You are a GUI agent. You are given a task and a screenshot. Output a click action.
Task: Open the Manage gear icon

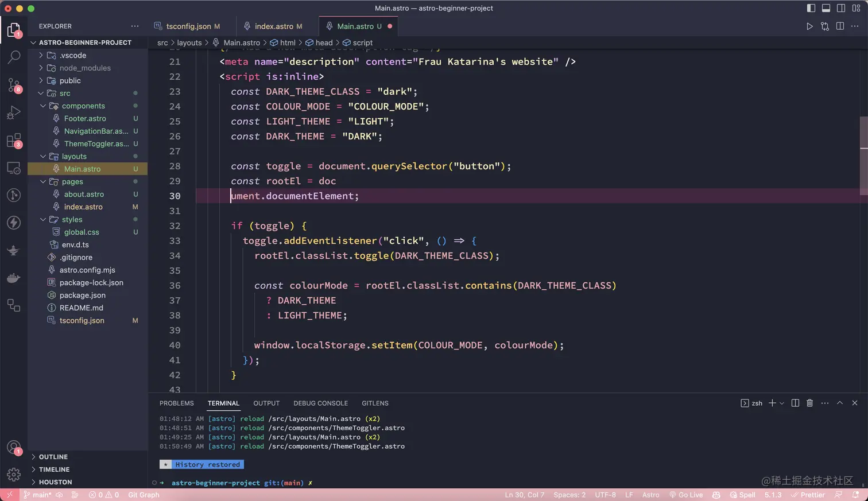pos(14,475)
